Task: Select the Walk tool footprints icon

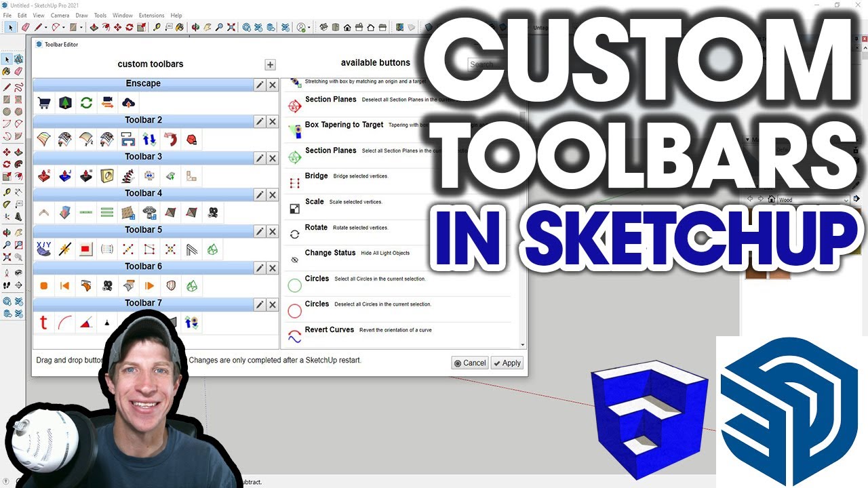Action: 7,285
